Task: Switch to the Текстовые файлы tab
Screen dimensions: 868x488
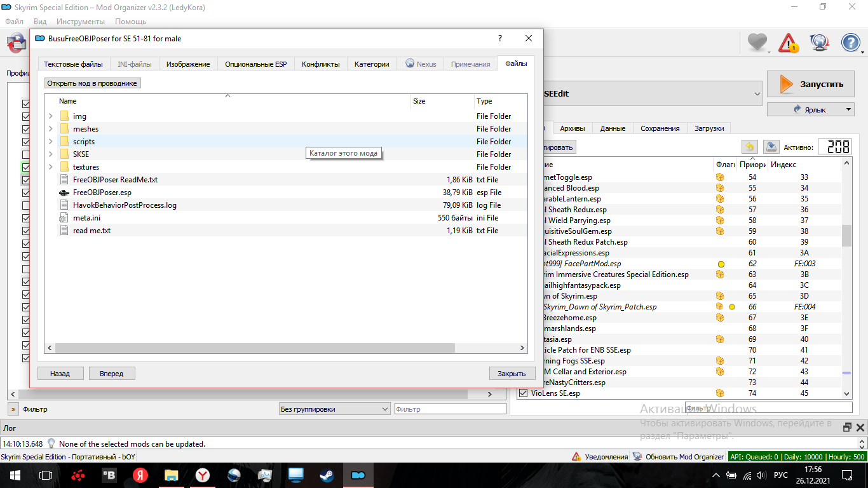Action: (73, 64)
